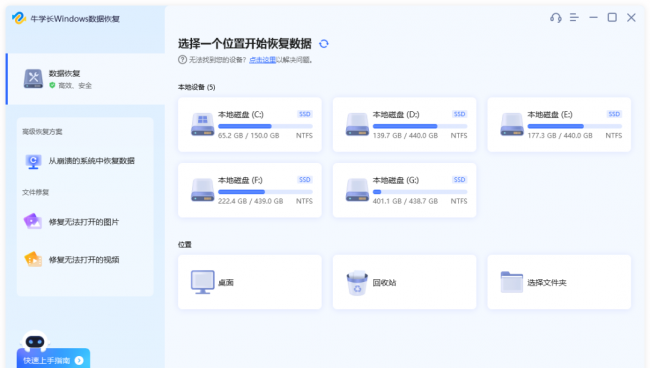Click the E: drive disk icon
The width and height of the screenshot is (650, 368).
click(x=512, y=124)
